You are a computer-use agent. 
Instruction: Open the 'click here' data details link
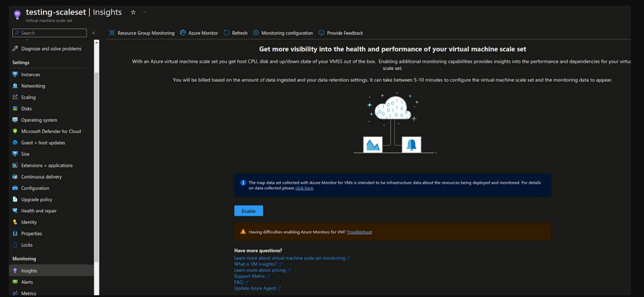click(304, 188)
